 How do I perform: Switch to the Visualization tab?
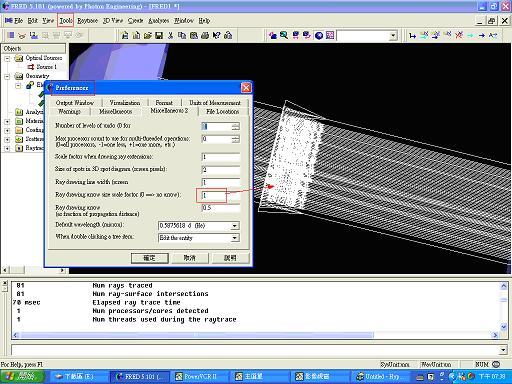(125, 103)
